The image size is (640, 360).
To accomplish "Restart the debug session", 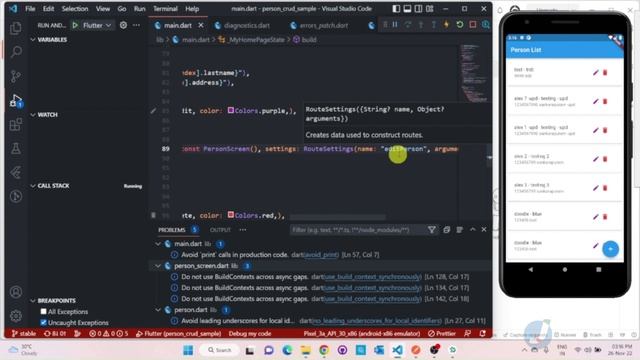I will 460,25.
